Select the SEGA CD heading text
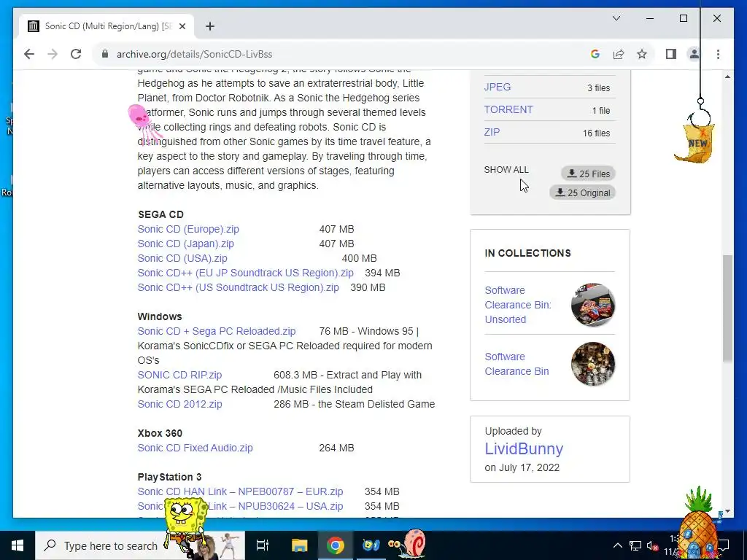The width and height of the screenshot is (747, 560). click(160, 214)
